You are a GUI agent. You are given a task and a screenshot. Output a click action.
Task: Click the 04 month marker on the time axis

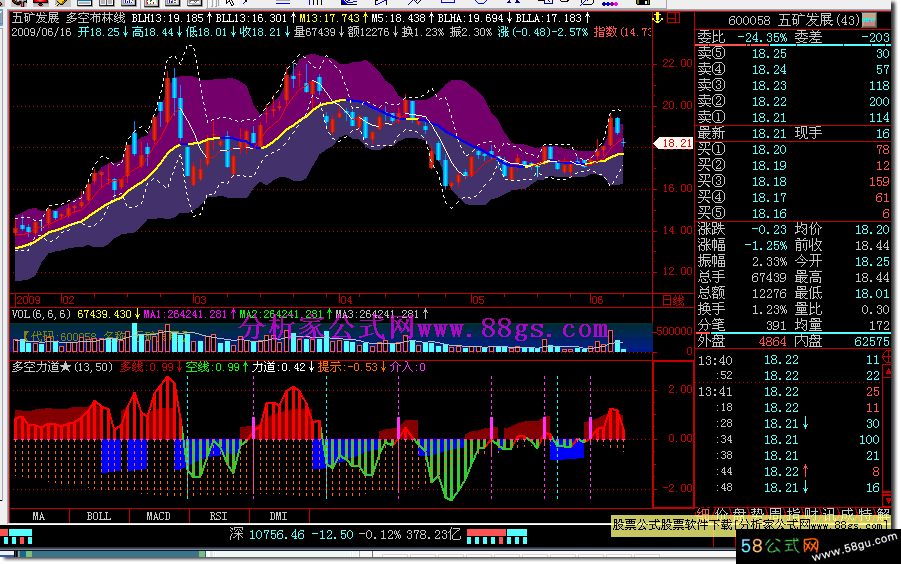point(345,300)
